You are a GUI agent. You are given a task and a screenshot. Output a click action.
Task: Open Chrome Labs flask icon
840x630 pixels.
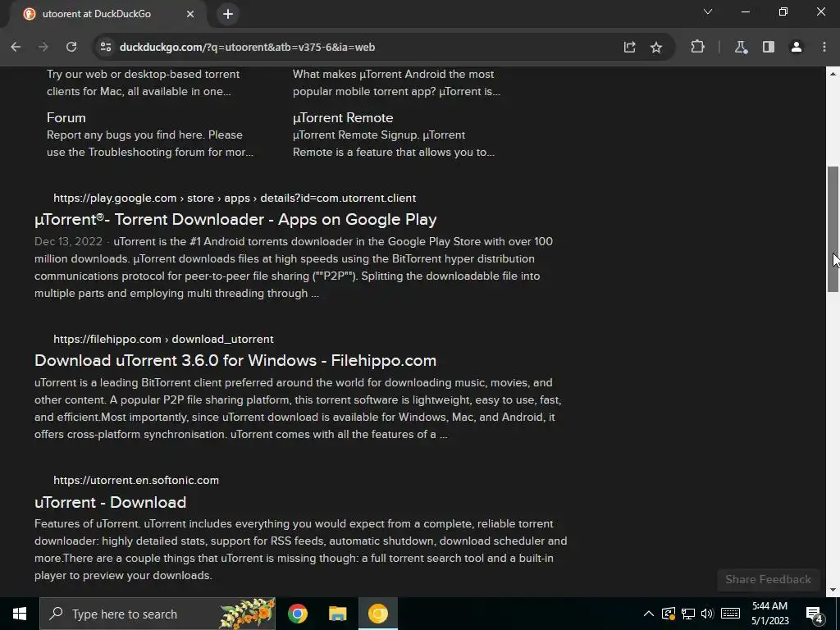(x=741, y=47)
